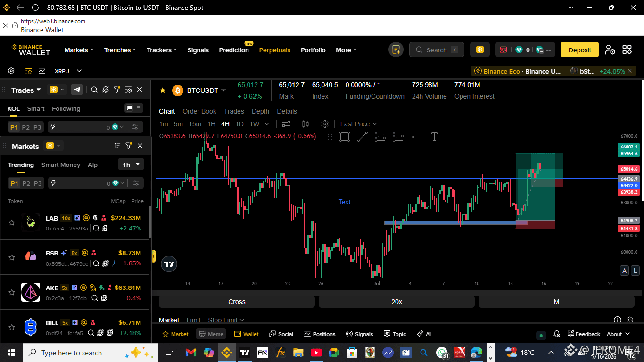
Task: Toggle the BTCUSDT favorite star
Action: click(163, 90)
